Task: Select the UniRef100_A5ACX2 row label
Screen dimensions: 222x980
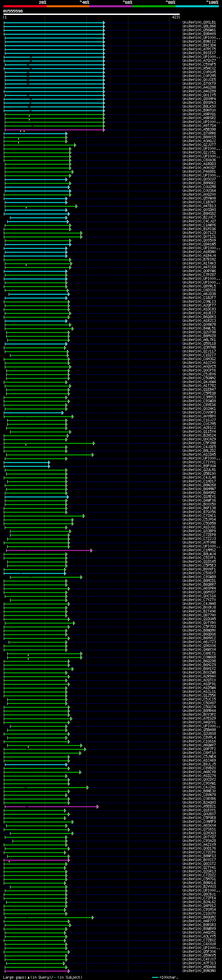Action: point(199,68)
